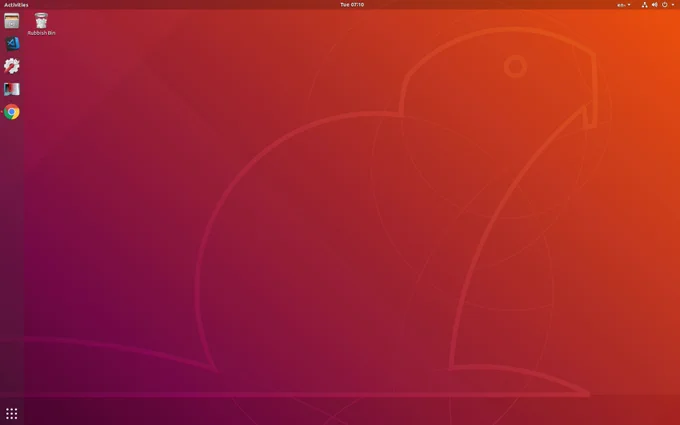Open the Files manager from the dock

12,21
